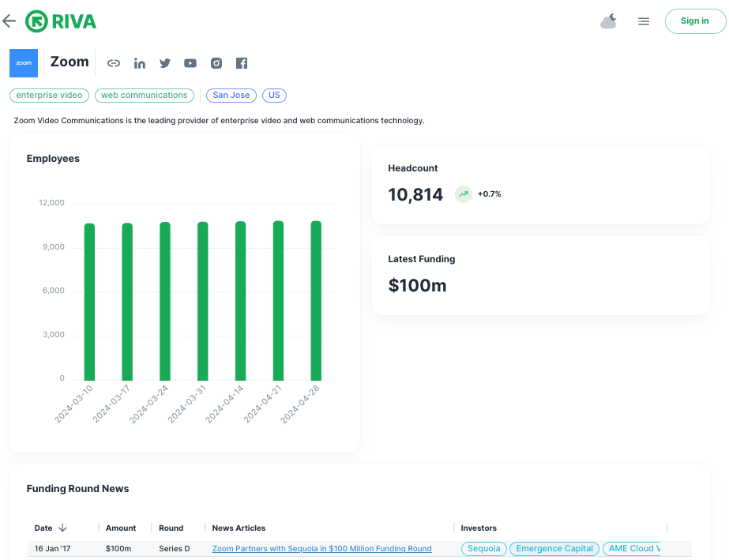Image resolution: width=729 pixels, height=560 pixels.
Task: Click the 16 Jan '17 date cell
Action: coord(53,548)
